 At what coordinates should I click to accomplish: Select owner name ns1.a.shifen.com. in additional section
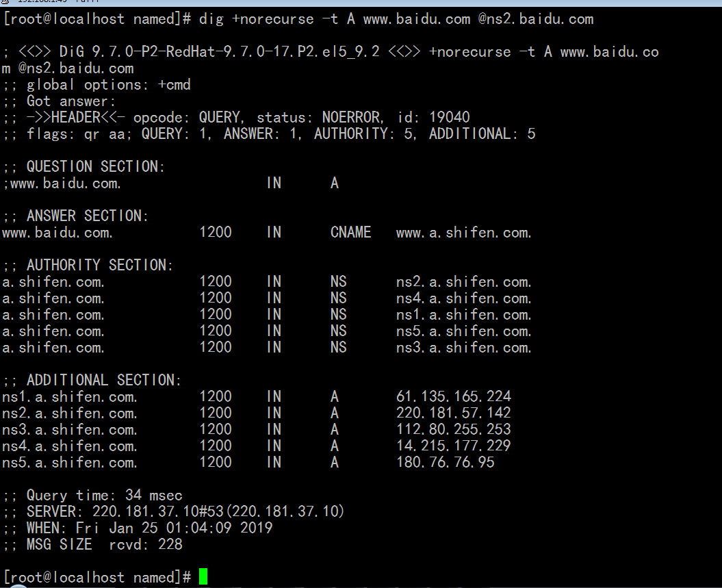(x=70, y=396)
